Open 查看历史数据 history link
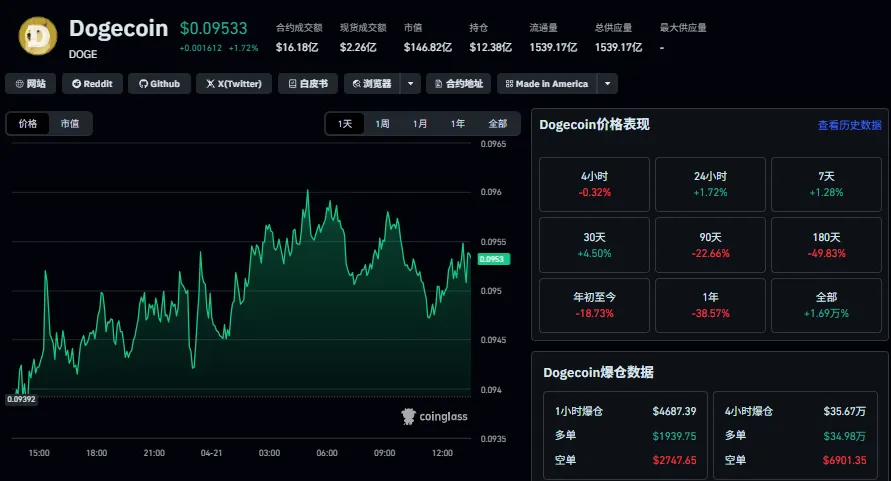The image size is (891, 481). coord(850,125)
